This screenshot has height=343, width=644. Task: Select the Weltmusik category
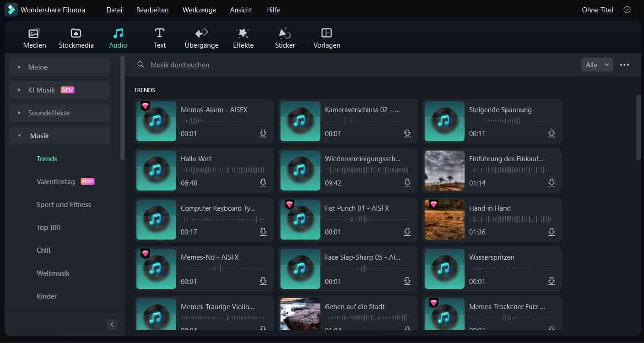[53, 273]
